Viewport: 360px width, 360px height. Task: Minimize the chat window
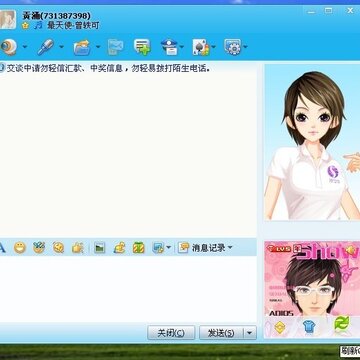[311, 11]
